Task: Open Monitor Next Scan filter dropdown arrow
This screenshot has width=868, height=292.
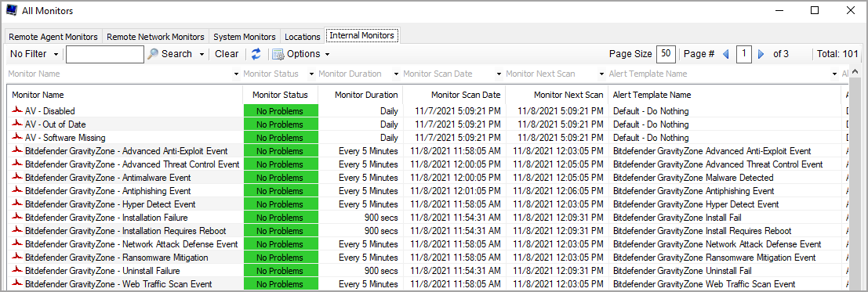Action: pyautogui.click(x=601, y=74)
